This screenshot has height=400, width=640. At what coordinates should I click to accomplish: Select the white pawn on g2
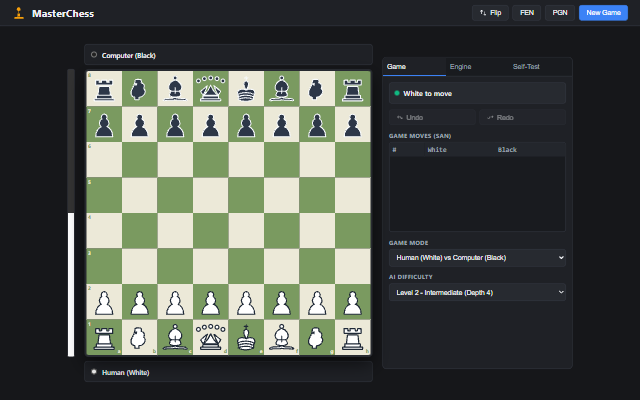click(317, 302)
